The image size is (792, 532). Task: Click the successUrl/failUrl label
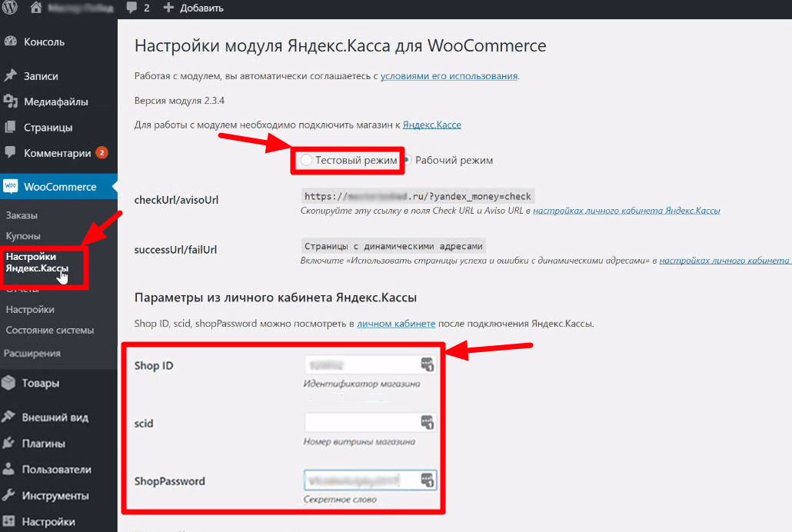pos(175,250)
